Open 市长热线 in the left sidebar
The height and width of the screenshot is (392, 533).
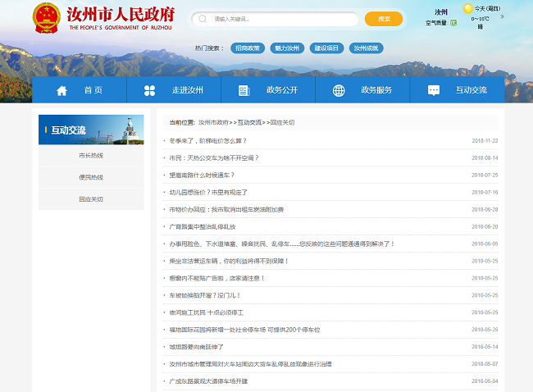(91, 155)
